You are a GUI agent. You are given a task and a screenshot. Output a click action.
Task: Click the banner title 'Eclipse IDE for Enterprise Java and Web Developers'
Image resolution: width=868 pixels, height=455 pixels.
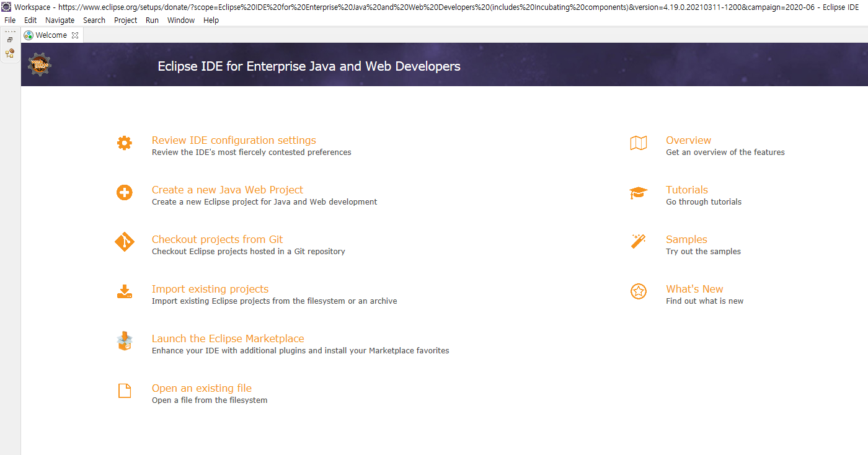coord(309,66)
